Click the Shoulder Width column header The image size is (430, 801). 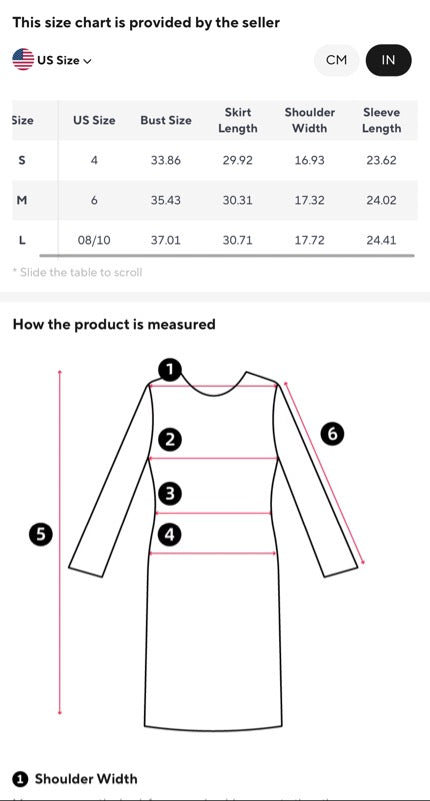pyautogui.click(x=310, y=121)
